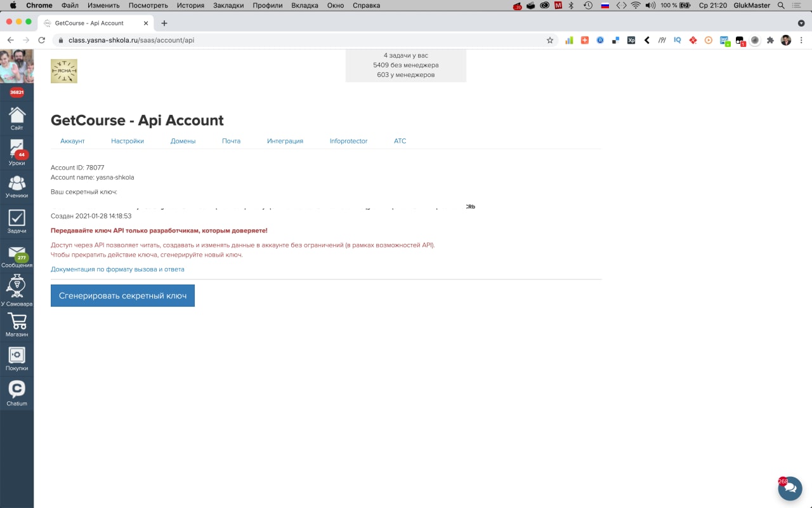Open the История menu in menu bar
The height and width of the screenshot is (508, 812).
(x=190, y=5)
